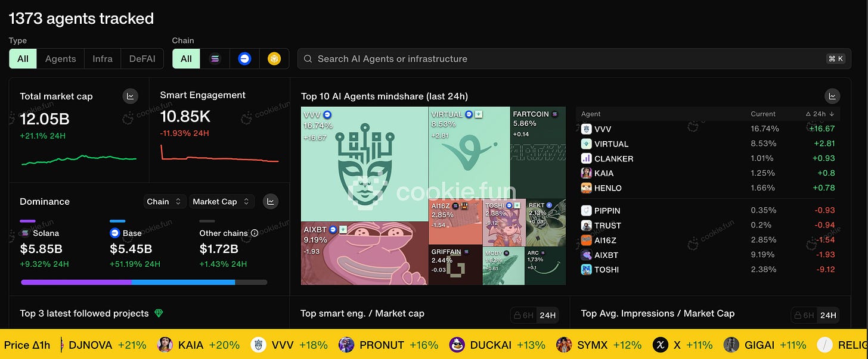Image resolution: width=868 pixels, height=359 pixels.
Task: Click the TOSHI agent avatar in the table
Action: [x=586, y=270]
